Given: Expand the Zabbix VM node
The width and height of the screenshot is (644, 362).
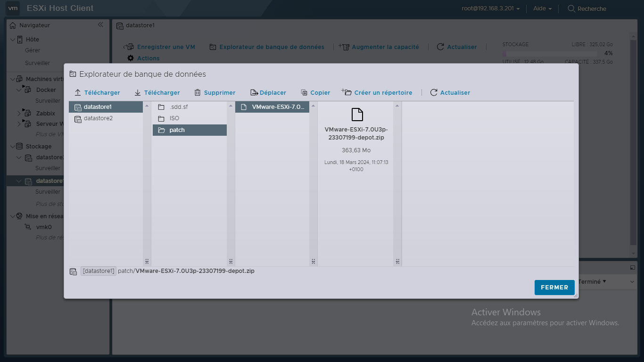Looking at the screenshot, I should [19, 113].
